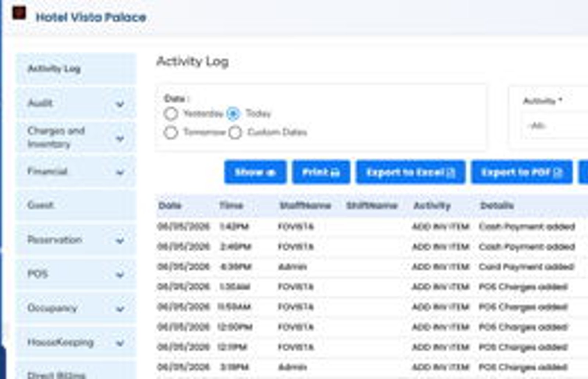588x379 pixels.
Task: Select the 12:11PM log row time
Action: pos(232,347)
